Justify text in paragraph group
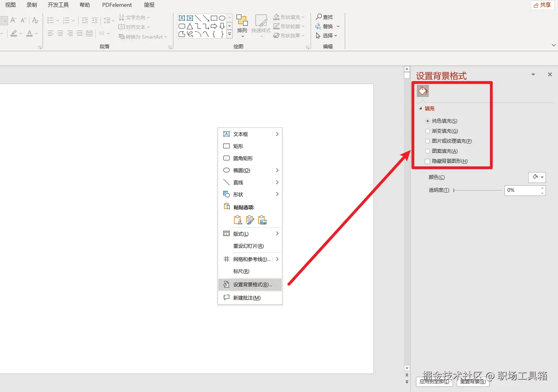Screen dimensions: 558x392 click(80, 33)
